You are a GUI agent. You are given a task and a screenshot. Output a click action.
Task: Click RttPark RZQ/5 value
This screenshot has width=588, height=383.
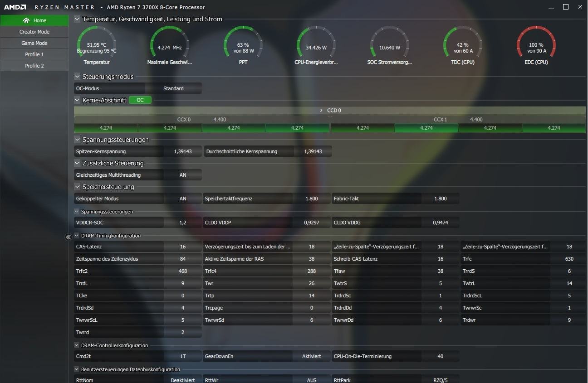point(441,380)
